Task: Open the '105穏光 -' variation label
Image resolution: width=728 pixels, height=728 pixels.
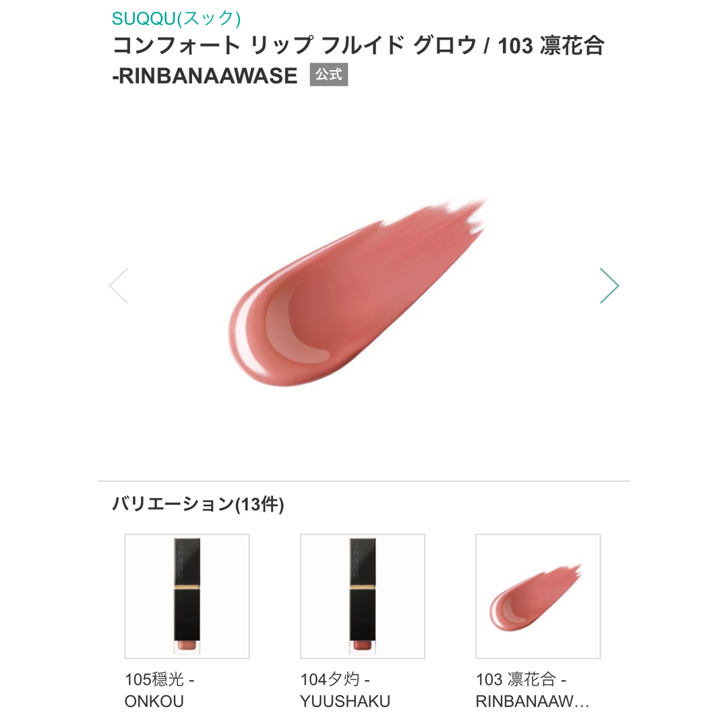Action: click(160, 679)
